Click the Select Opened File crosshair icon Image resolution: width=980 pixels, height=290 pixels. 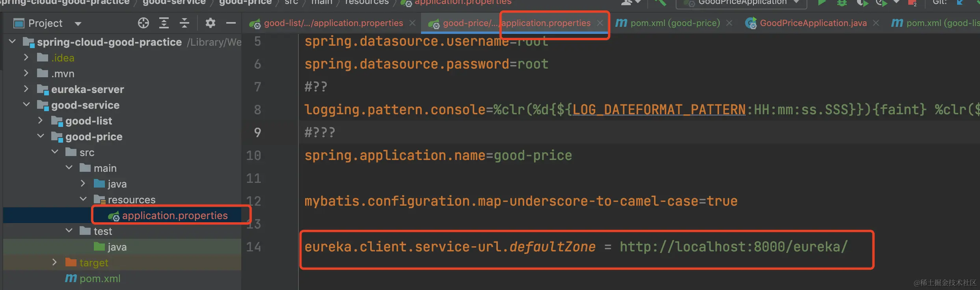(x=143, y=23)
